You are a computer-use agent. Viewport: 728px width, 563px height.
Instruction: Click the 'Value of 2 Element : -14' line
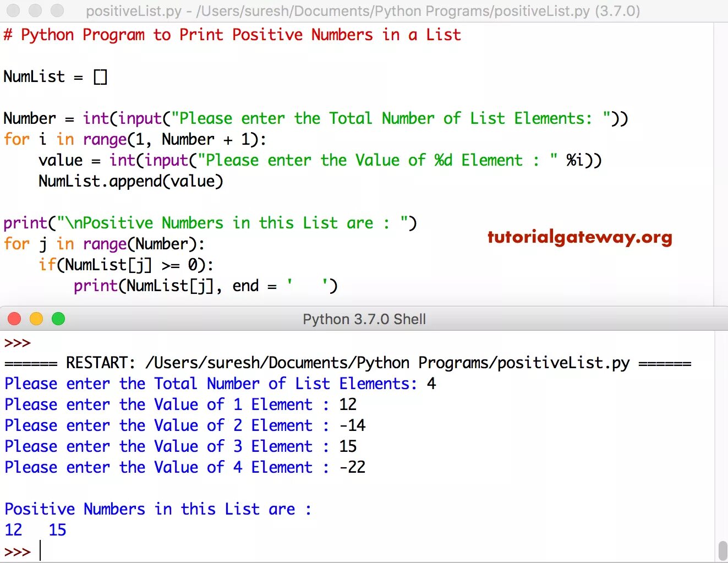click(185, 425)
